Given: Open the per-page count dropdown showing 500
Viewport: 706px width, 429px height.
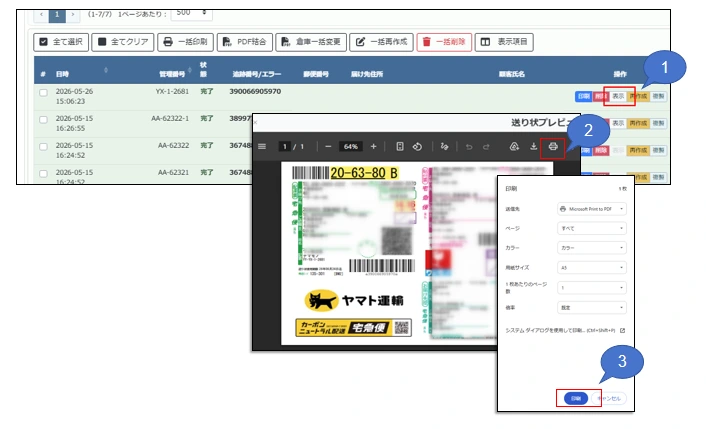Looking at the screenshot, I should point(191,14).
